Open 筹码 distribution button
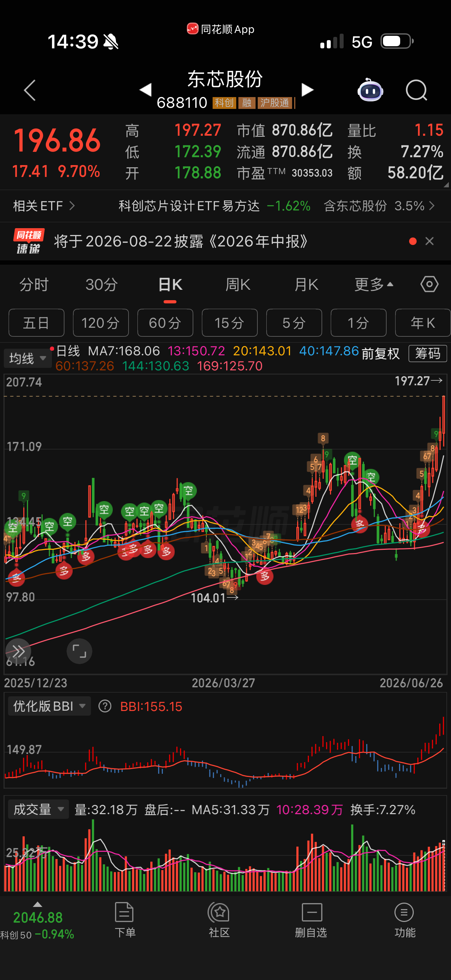The height and width of the screenshot is (980, 451). (427, 354)
